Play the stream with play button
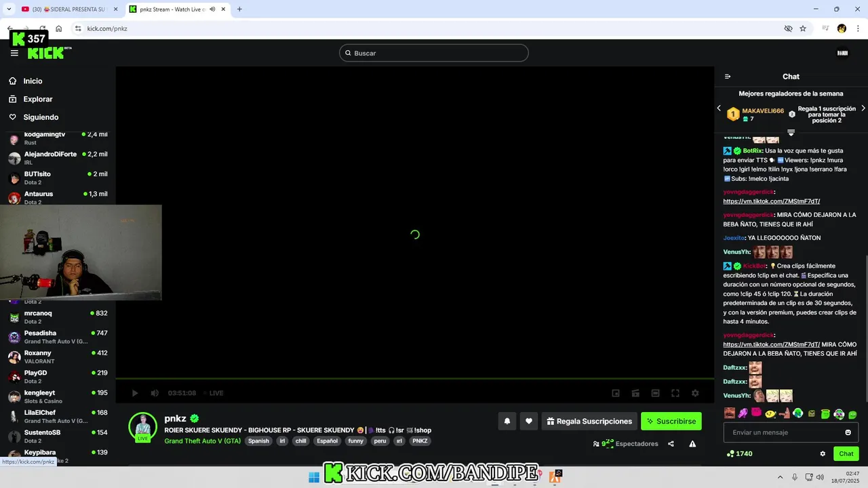 point(135,393)
